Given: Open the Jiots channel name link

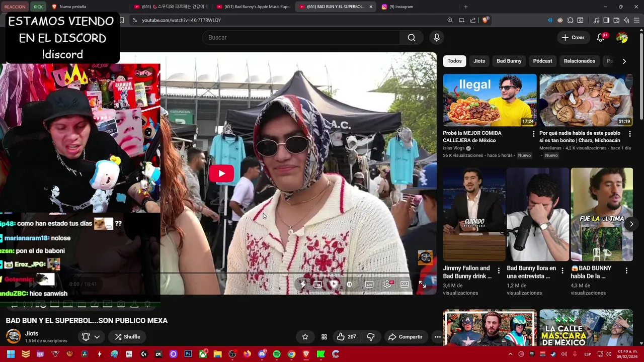Looking at the screenshot, I should pos(32,333).
